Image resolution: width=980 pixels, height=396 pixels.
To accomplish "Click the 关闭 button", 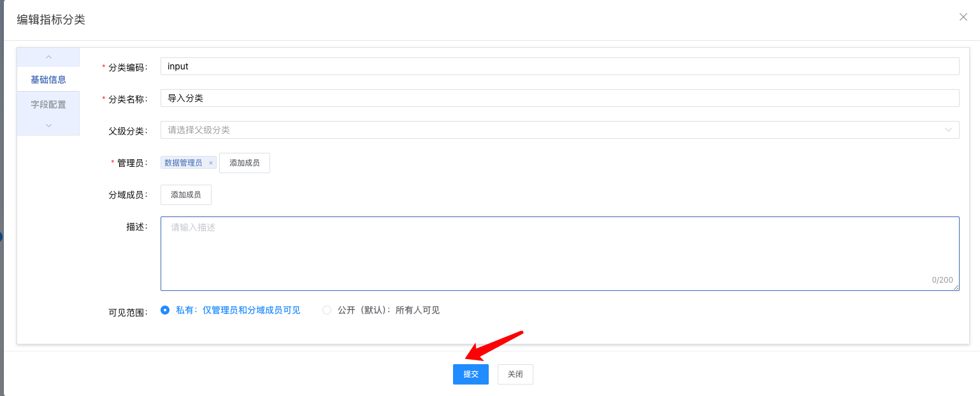I will 515,374.
